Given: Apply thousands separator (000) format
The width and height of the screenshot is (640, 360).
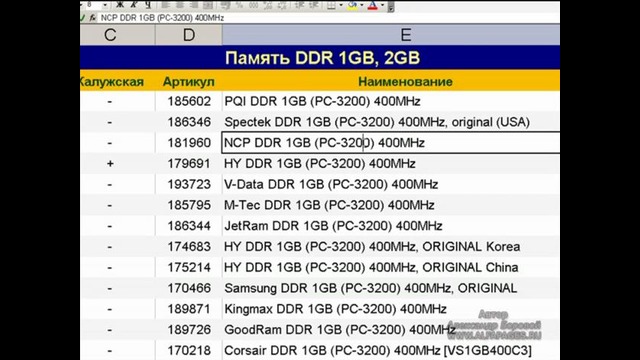Looking at the screenshot, I should [x=253, y=4].
